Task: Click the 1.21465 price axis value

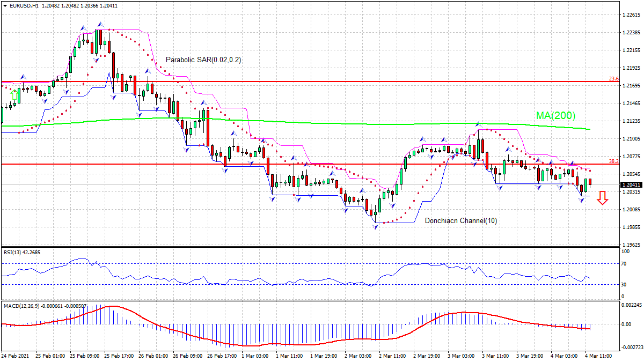Action: [x=631, y=104]
